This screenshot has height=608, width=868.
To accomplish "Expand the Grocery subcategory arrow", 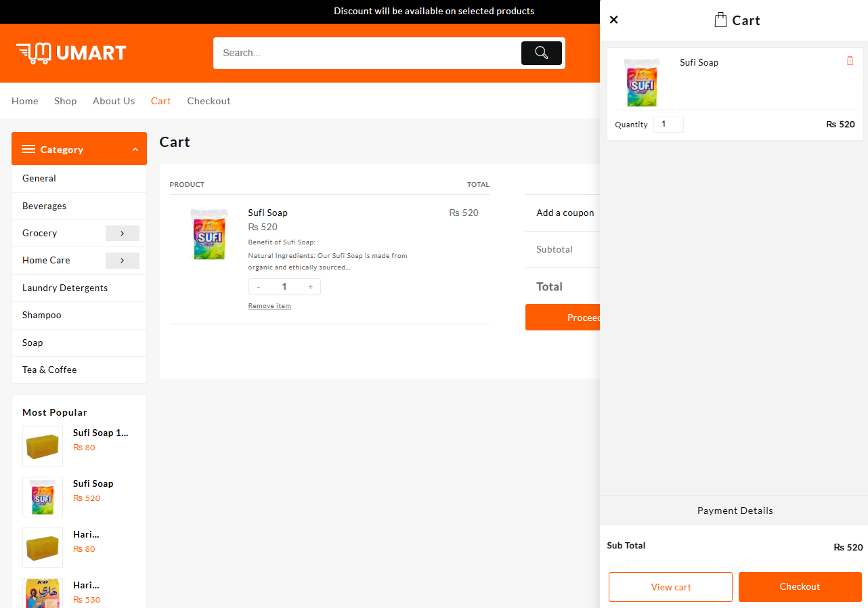I will tap(122, 233).
